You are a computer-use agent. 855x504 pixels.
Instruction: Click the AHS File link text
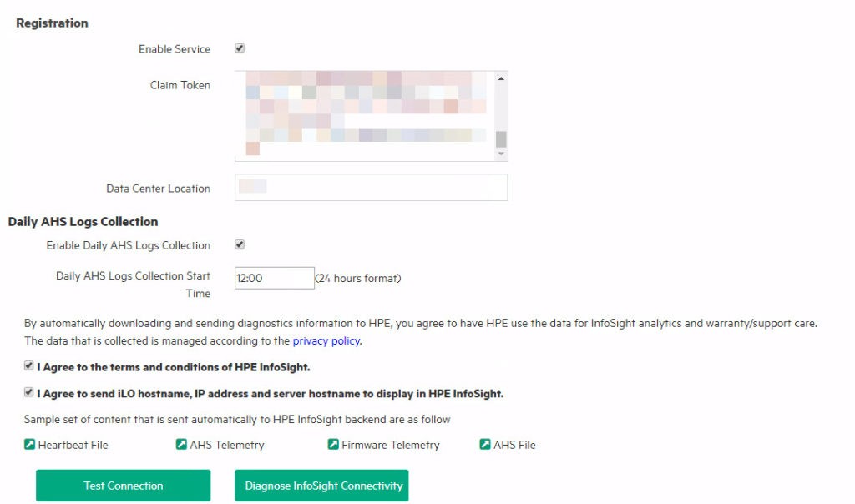coord(514,445)
